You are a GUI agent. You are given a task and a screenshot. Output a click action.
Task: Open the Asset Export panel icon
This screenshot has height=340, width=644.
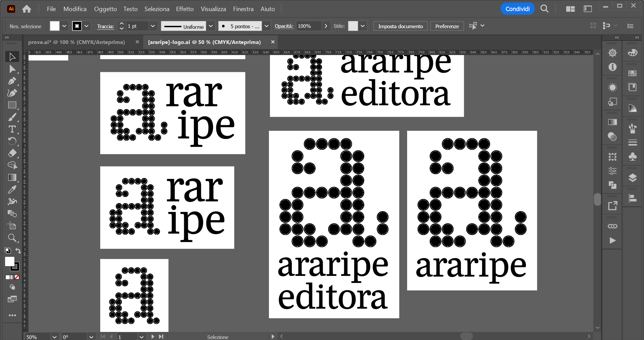click(x=612, y=205)
